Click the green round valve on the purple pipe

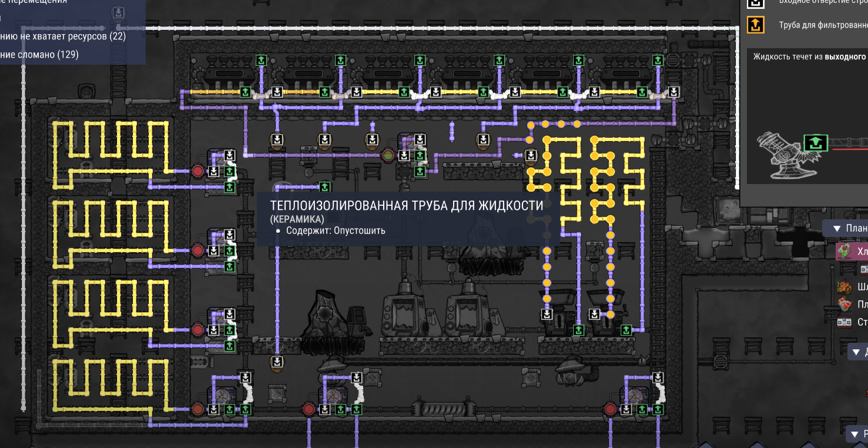pyautogui.click(x=388, y=155)
